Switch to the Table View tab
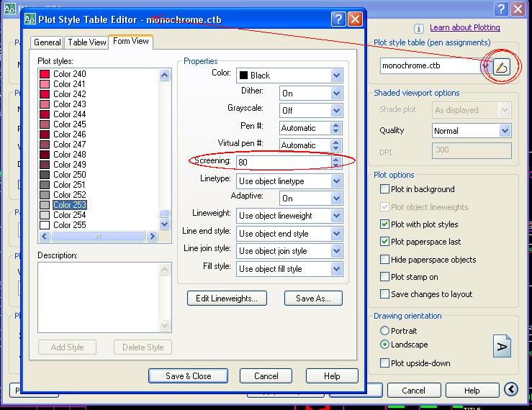Screen dimensions: 532x410 point(86,42)
